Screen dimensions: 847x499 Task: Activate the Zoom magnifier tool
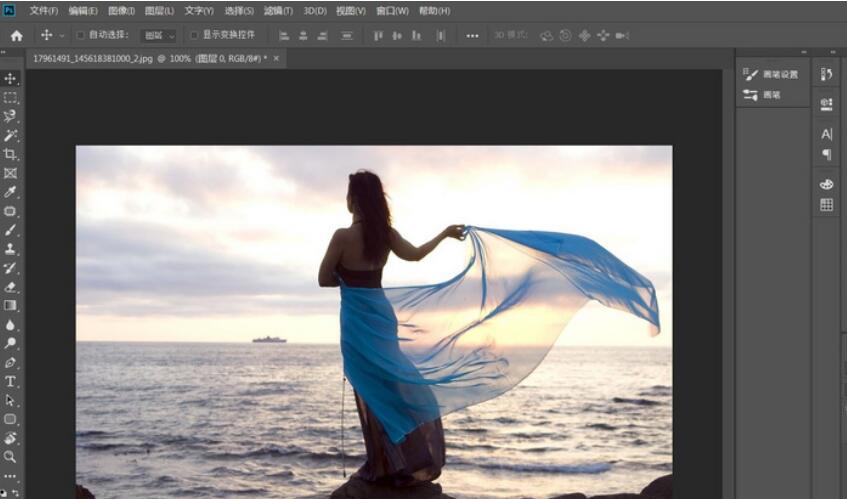click(10, 456)
